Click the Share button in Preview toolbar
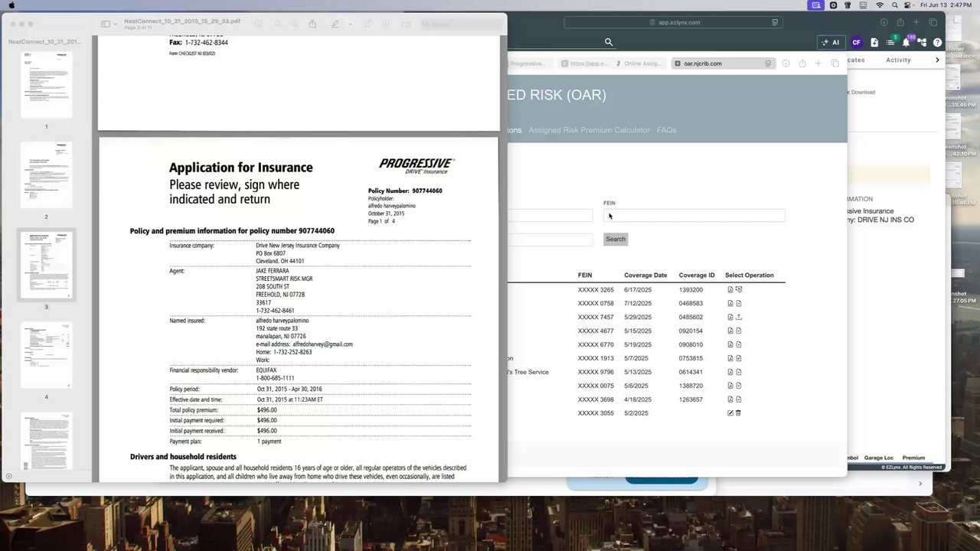 pos(312,24)
